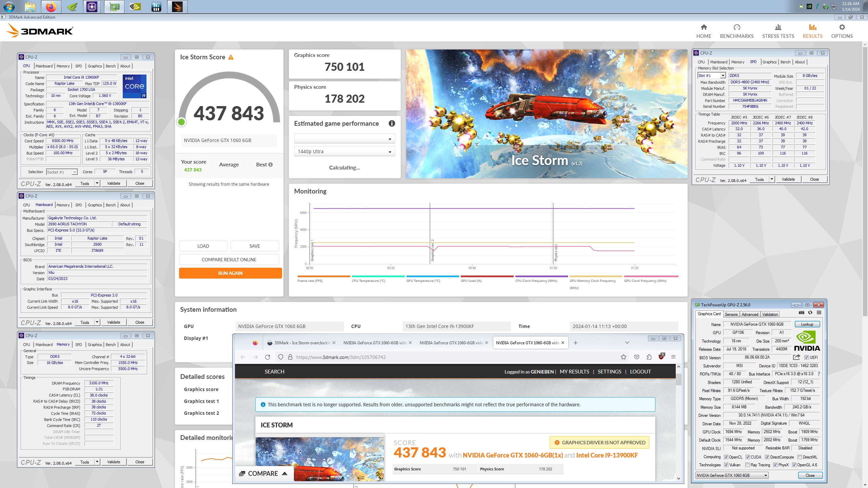Open the Firefox extensions puzzle icon
This screenshot has height=488, width=868.
(x=649, y=357)
